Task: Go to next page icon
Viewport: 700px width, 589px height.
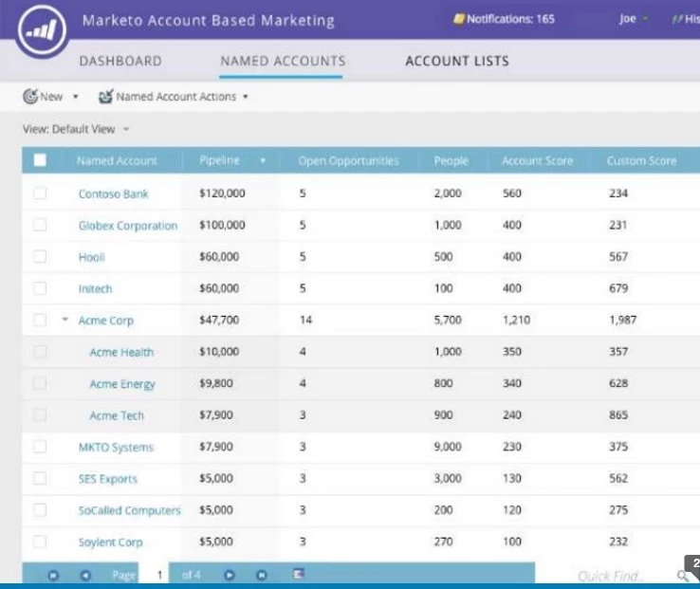Action: 230,575
